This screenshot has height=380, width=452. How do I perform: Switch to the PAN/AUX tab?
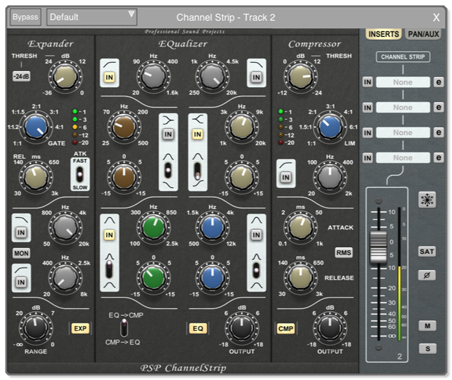pos(423,34)
